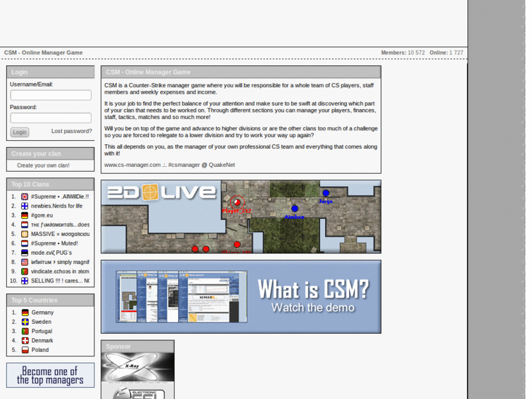The width and height of the screenshot is (532, 399).
Task: Click the CSM - Online Manager Game site title
Action: pos(43,53)
